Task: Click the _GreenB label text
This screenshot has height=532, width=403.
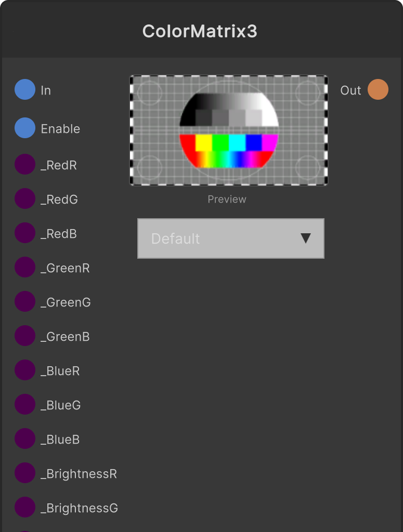Action: click(x=65, y=337)
